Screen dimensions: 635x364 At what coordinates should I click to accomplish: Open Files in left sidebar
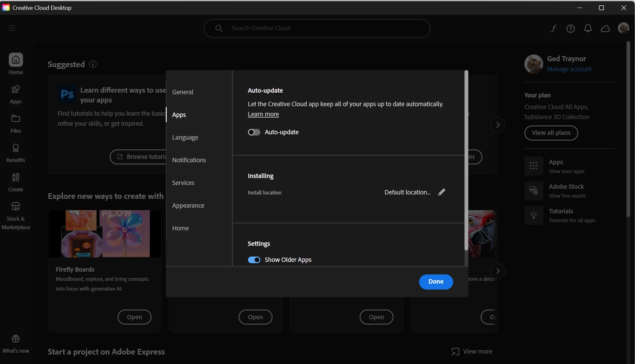(x=16, y=124)
